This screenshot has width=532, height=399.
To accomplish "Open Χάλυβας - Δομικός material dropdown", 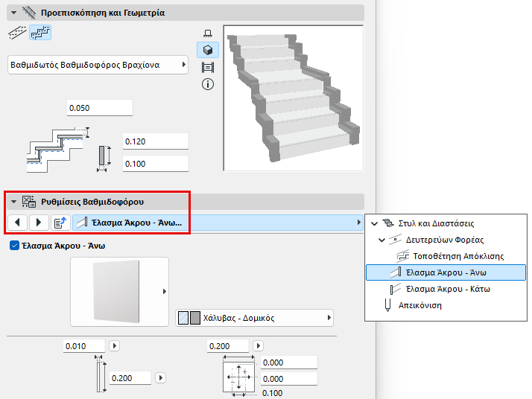I will 254,318.
